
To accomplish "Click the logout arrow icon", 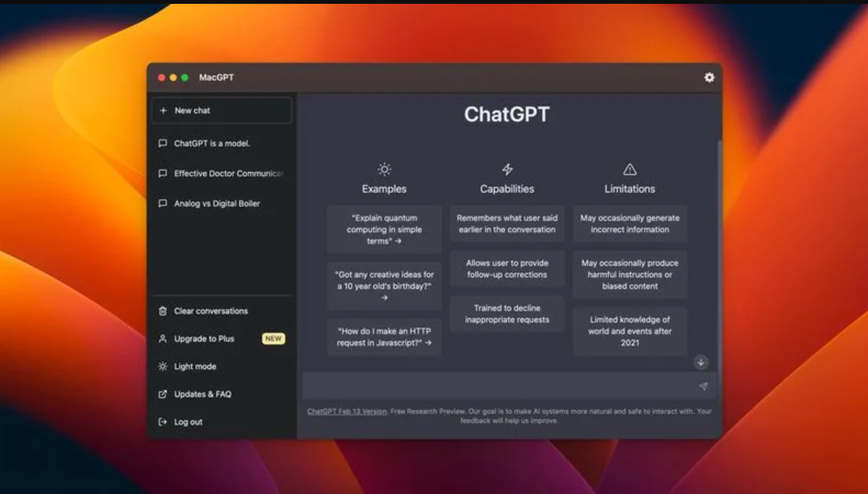I will pyautogui.click(x=162, y=422).
